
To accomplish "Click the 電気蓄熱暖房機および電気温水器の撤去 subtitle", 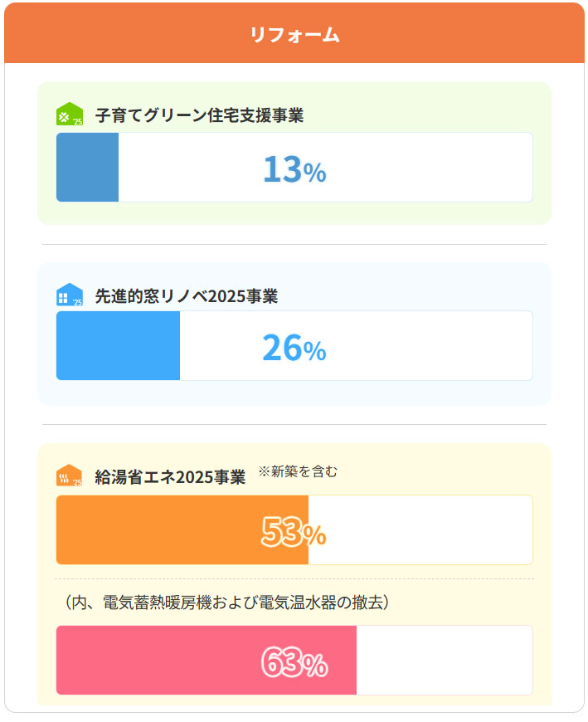I will [226, 602].
